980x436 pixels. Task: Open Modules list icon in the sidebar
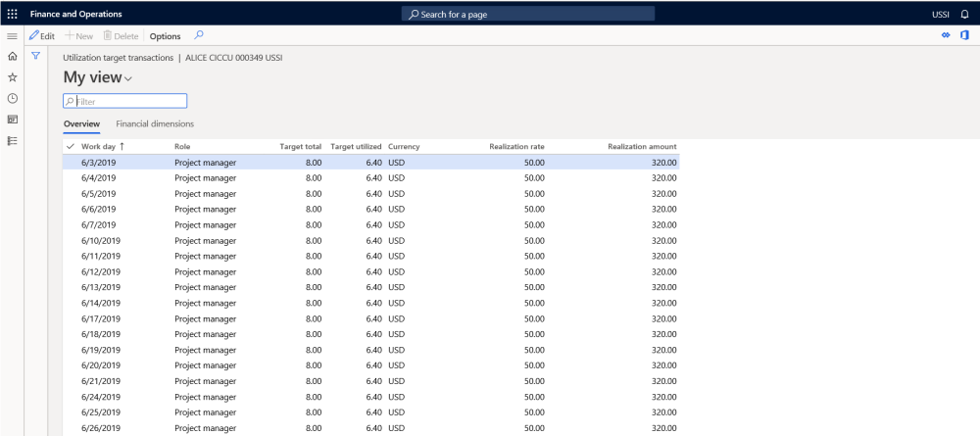(x=12, y=140)
